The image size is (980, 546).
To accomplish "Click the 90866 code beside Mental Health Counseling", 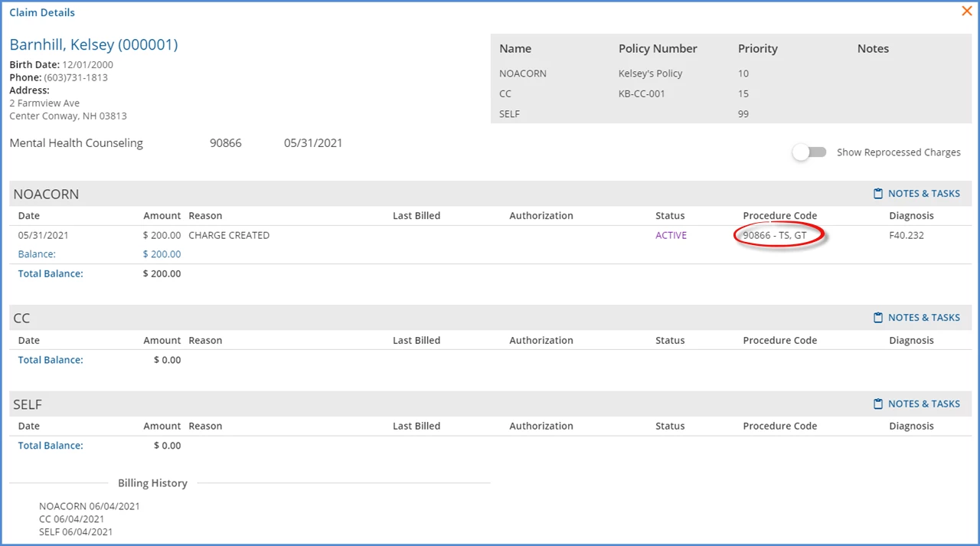I will coord(226,143).
